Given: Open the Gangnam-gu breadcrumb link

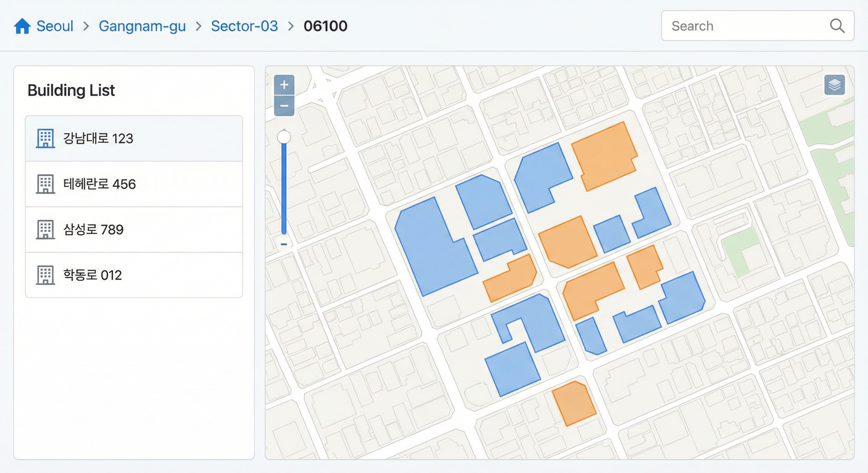Looking at the screenshot, I should tap(142, 26).
